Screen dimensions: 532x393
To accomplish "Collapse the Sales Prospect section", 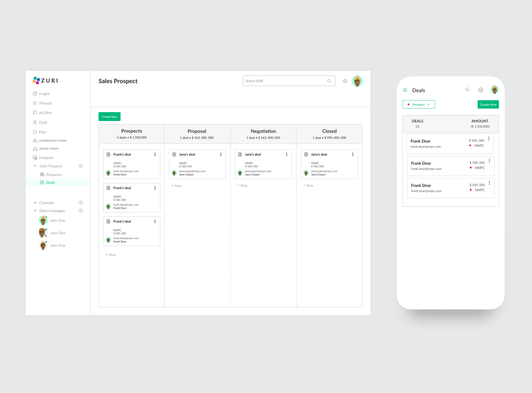I will point(35,166).
